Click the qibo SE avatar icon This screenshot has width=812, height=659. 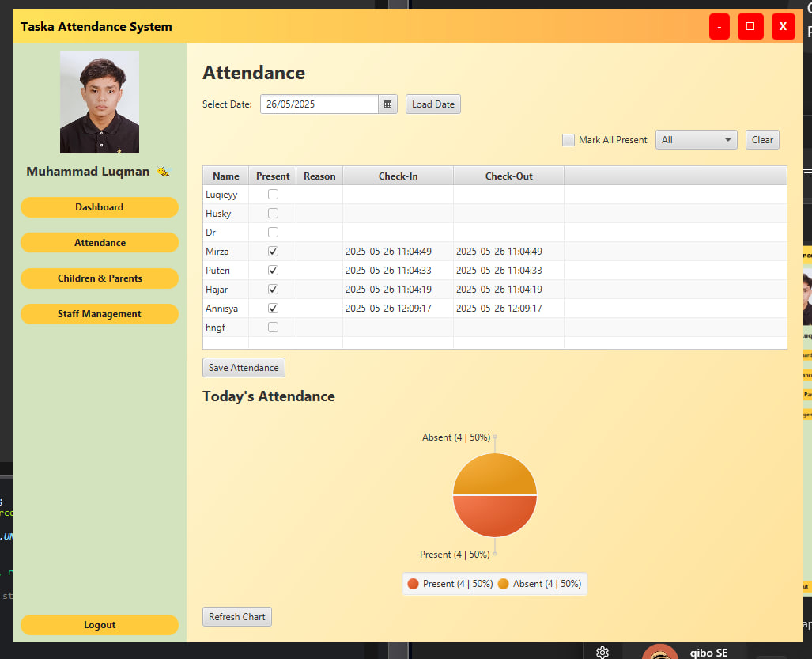pyautogui.click(x=659, y=652)
